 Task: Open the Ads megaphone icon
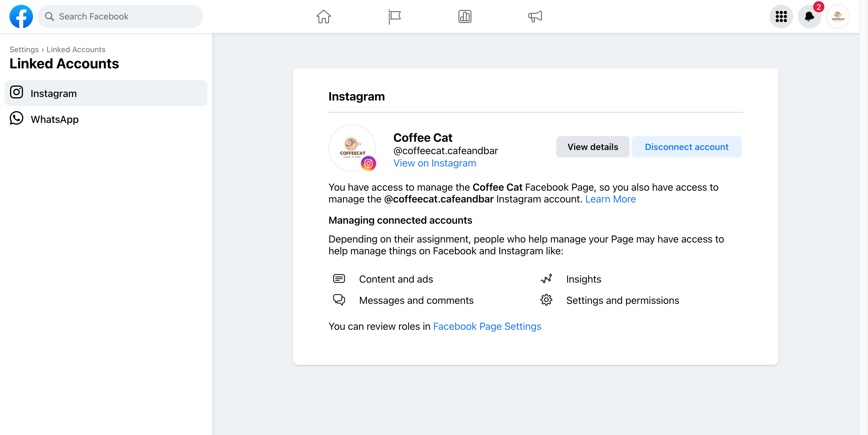click(x=535, y=17)
